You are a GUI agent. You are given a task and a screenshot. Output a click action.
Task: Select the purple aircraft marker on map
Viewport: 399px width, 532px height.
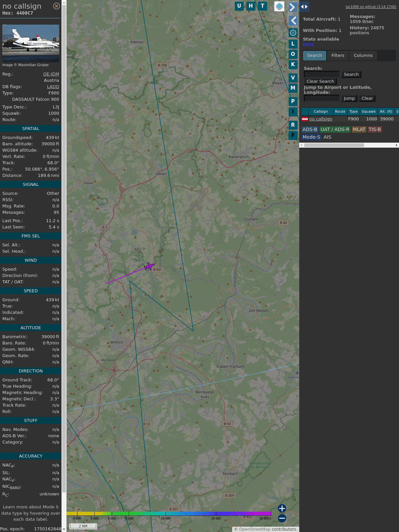[x=149, y=266]
